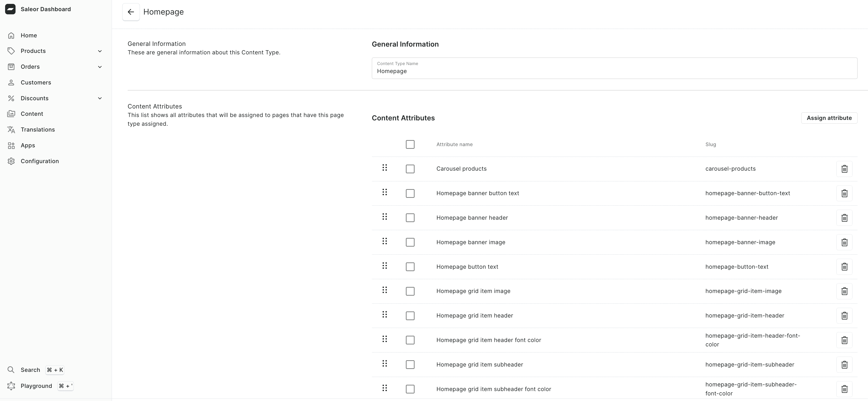Viewport: 868px width, 401px height.
Task: Check grid item subheader font color checkbox
Action: pyautogui.click(x=410, y=389)
